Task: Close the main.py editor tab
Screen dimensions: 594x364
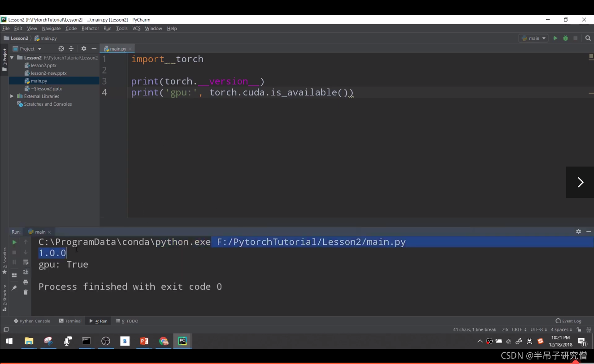Action: [130, 49]
